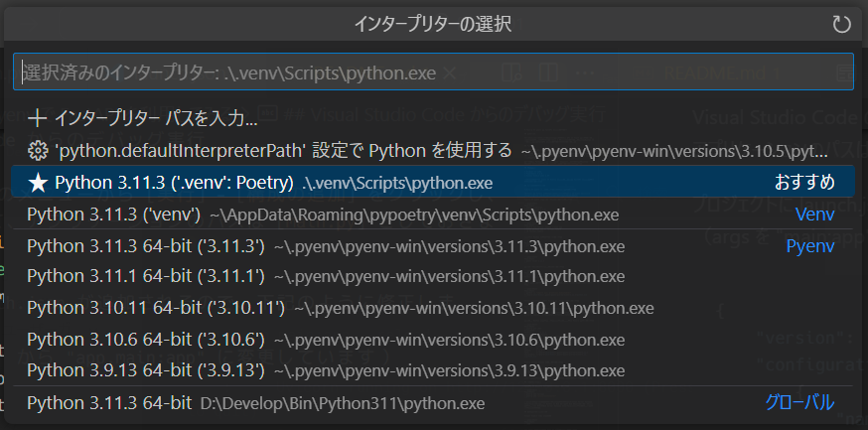
Task: Select global Python 3.11.3 in D:\Develop\Bin
Action: point(433,403)
